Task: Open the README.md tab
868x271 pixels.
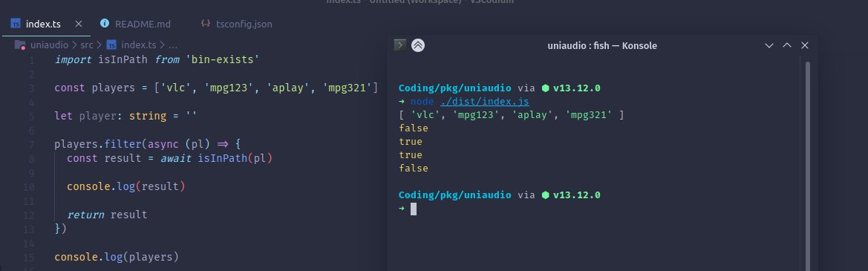Action: tap(143, 25)
